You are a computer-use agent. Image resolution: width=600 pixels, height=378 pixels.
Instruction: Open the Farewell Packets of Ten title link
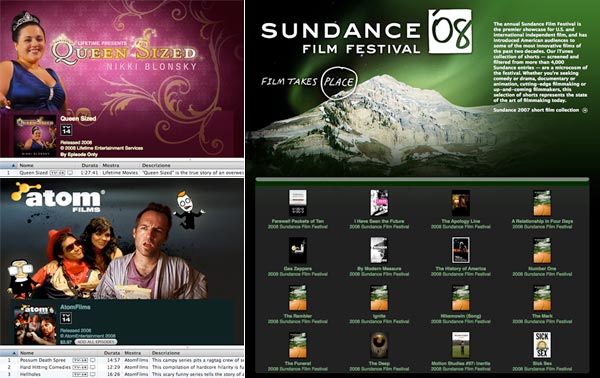click(x=297, y=221)
